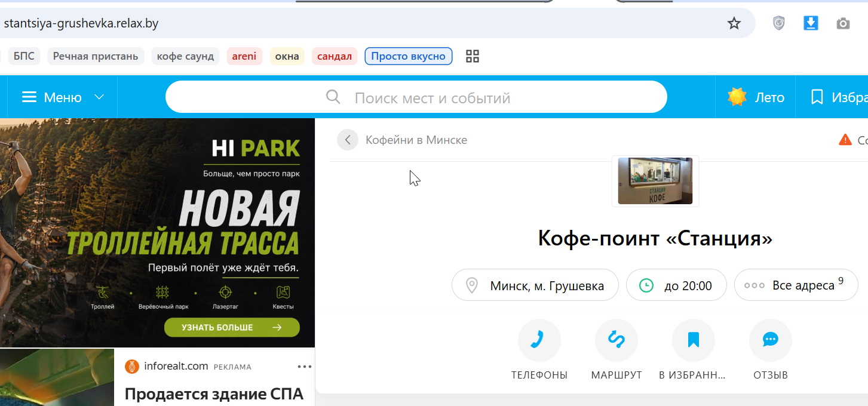Click the HI PARK banner image
Screen dimensions: 868x406
[x=157, y=233]
